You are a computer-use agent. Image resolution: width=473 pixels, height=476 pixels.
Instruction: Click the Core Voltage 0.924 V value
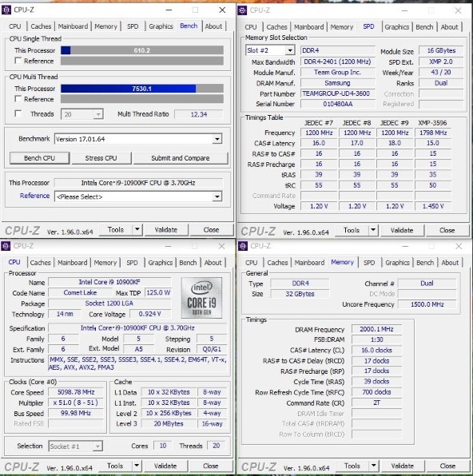pyautogui.click(x=150, y=314)
